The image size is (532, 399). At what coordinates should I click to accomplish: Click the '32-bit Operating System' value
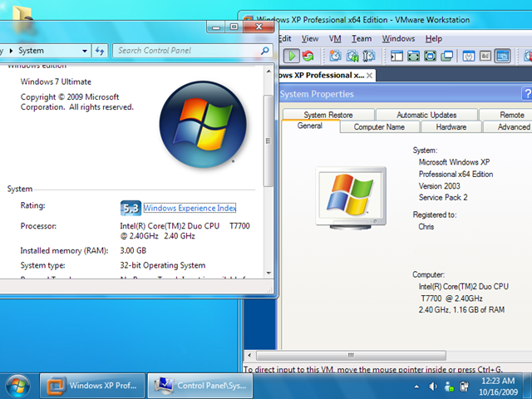coord(163,265)
